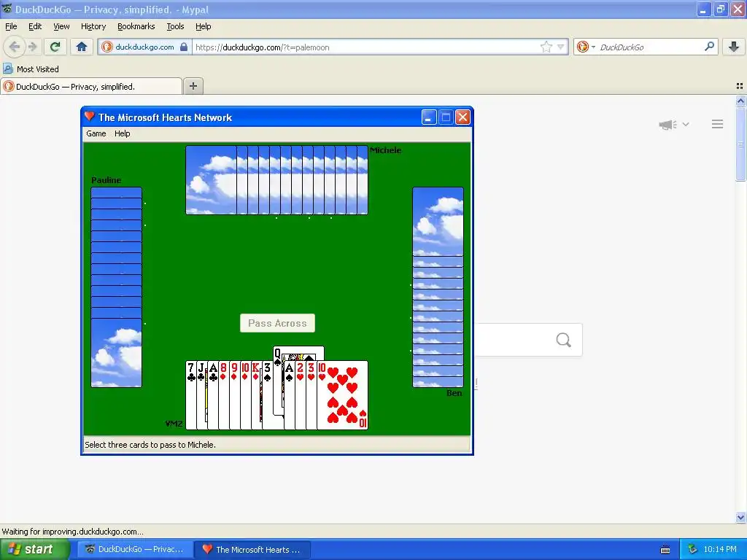The image size is (747, 560).
Task: Click the heart icon in Hearts title bar
Action: click(90, 116)
